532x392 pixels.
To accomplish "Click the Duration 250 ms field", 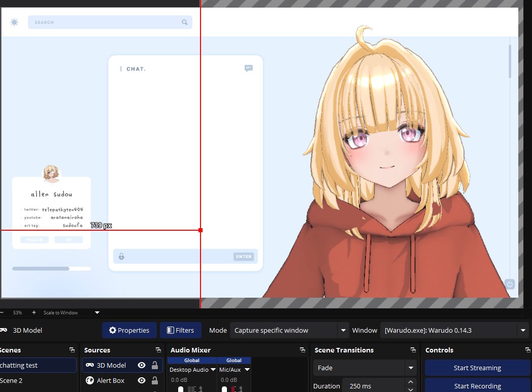I will [373, 386].
